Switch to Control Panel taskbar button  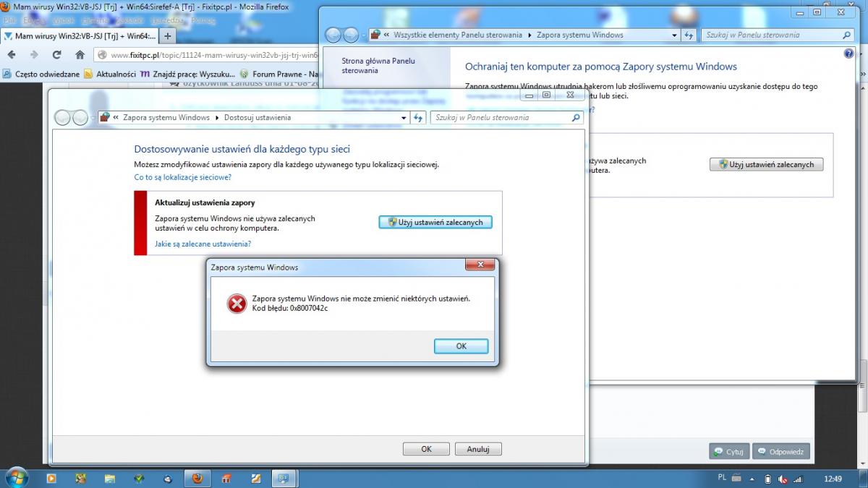pyautogui.click(x=284, y=479)
